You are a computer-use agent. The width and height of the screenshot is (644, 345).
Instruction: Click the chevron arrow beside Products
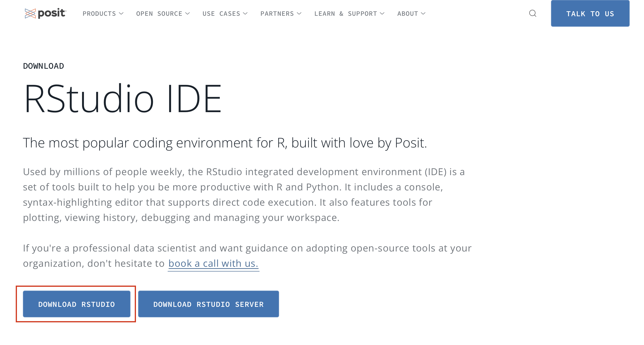pyautogui.click(x=121, y=14)
